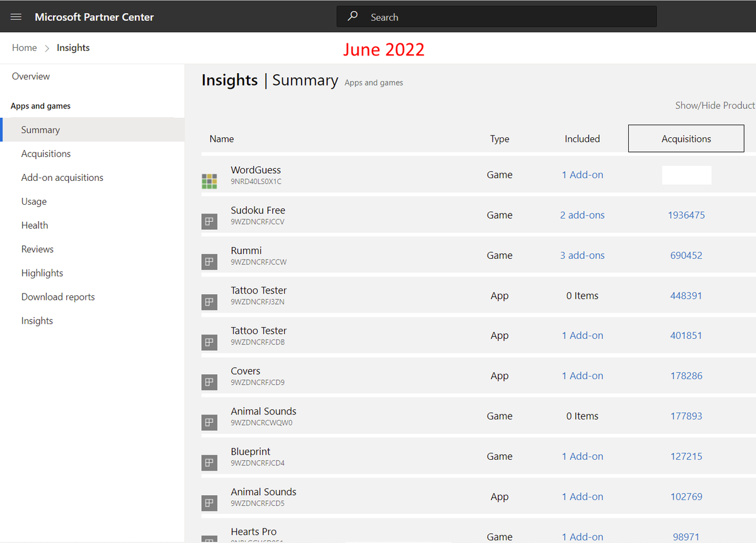Open Reviews in the sidebar

[38, 249]
